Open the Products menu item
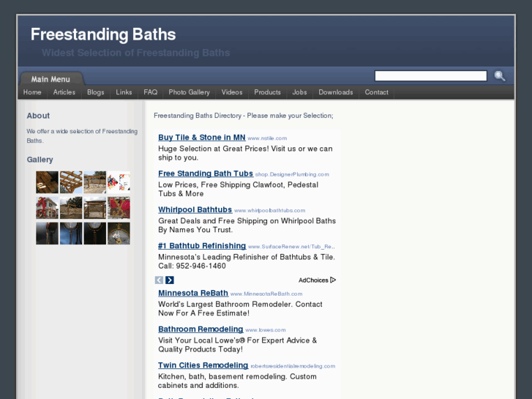The width and height of the screenshot is (532, 399). coord(267,92)
